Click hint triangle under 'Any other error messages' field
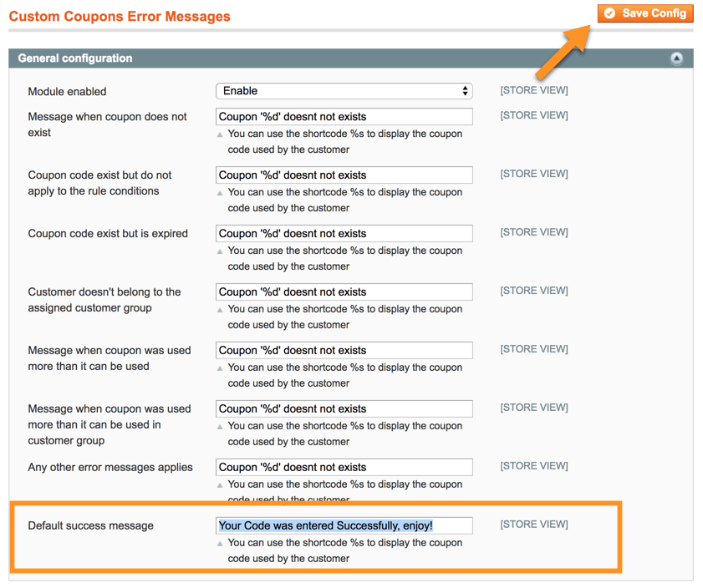703x588 pixels. (x=221, y=485)
